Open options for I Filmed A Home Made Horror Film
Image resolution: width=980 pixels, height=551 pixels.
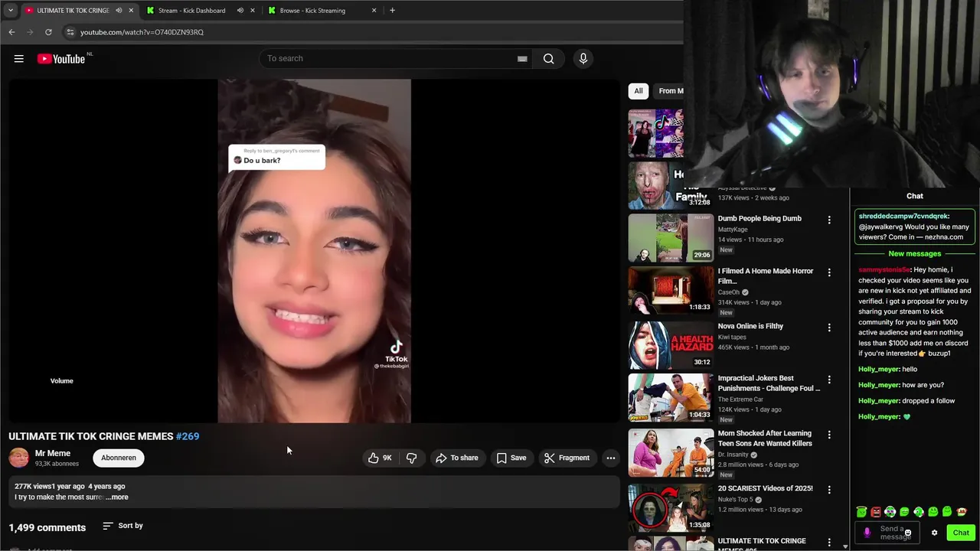point(829,273)
